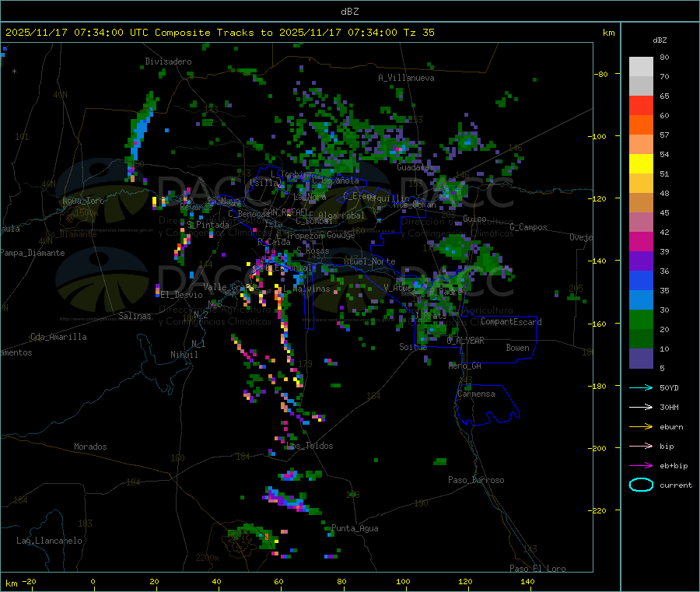Click the El_Desvio place label

pyautogui.click(x=182, y=295)
